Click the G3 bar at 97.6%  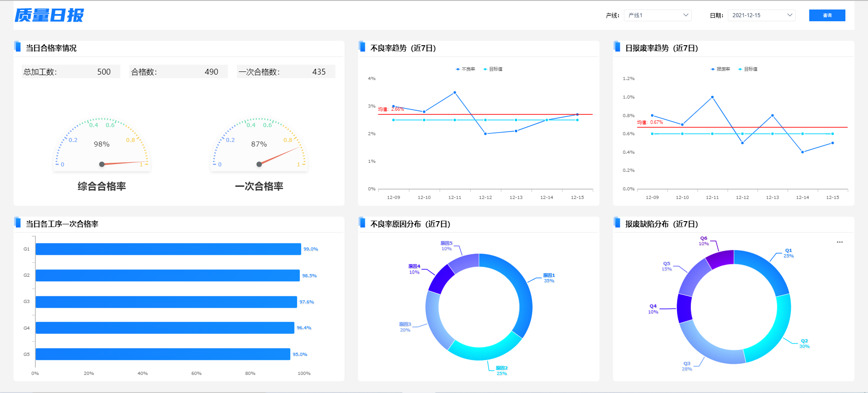[x=166, y=302]
